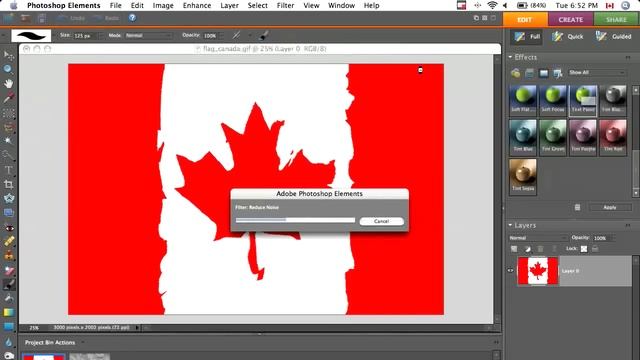Select the Red Eye Removal tool

[x=8, y=227]
